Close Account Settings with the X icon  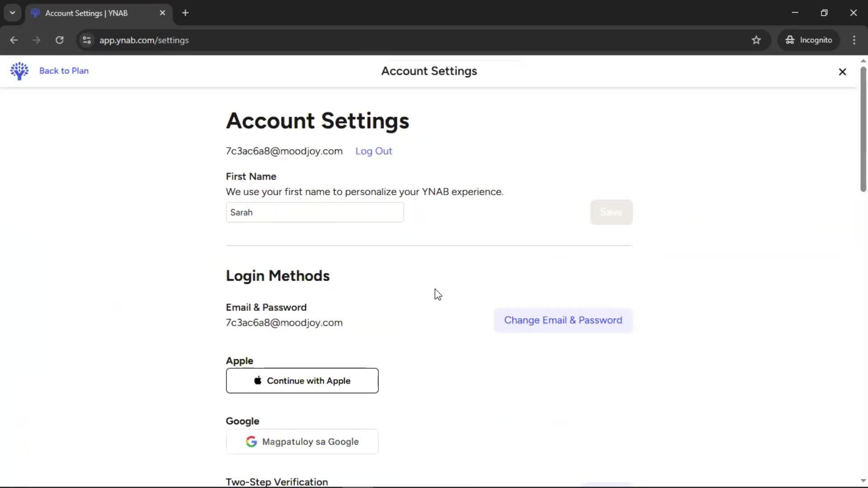pos(842,72)
